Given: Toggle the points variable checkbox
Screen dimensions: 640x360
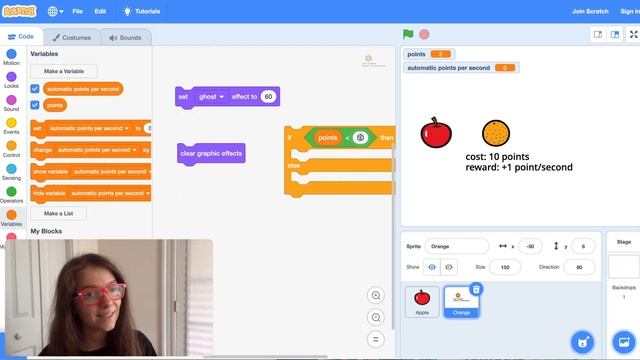Looking at the screenshot, I should (35, 105).
